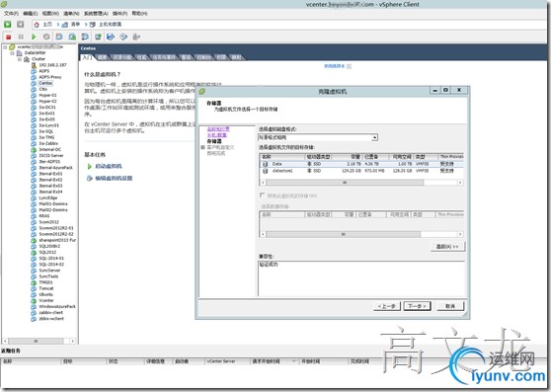
Task: Toggle the disable Storage DRS checkbox
Action: pyautogui.click(x=262, y=195)
